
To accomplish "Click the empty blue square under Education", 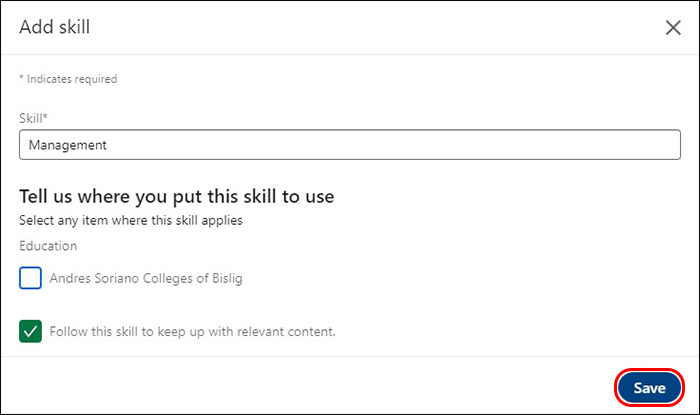I will [30, 278].
